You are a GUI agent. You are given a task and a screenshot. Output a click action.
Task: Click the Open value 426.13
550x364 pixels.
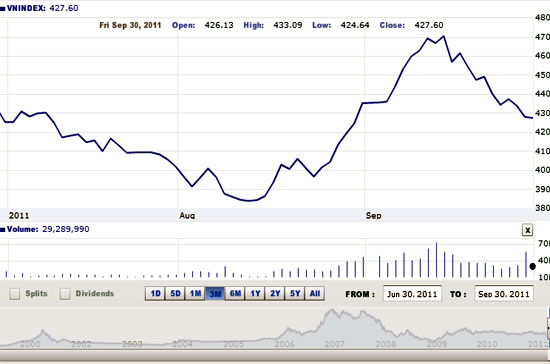219,25
